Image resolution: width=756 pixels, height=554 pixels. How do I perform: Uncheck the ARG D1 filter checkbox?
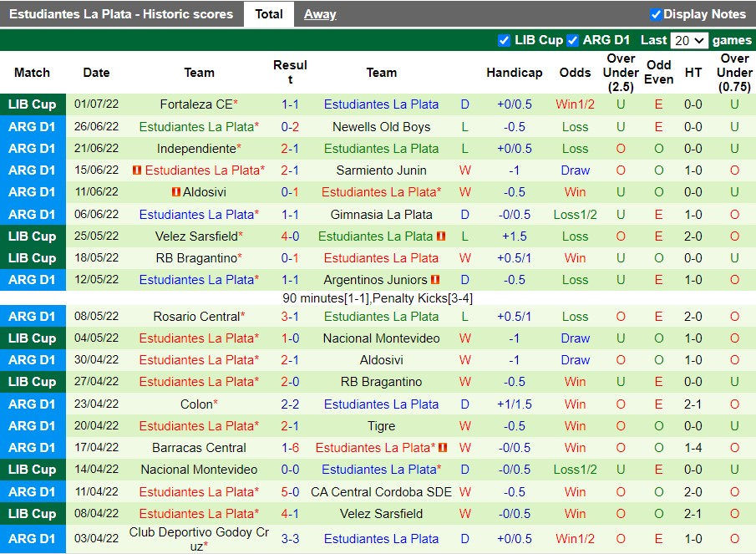pos(573,40)
